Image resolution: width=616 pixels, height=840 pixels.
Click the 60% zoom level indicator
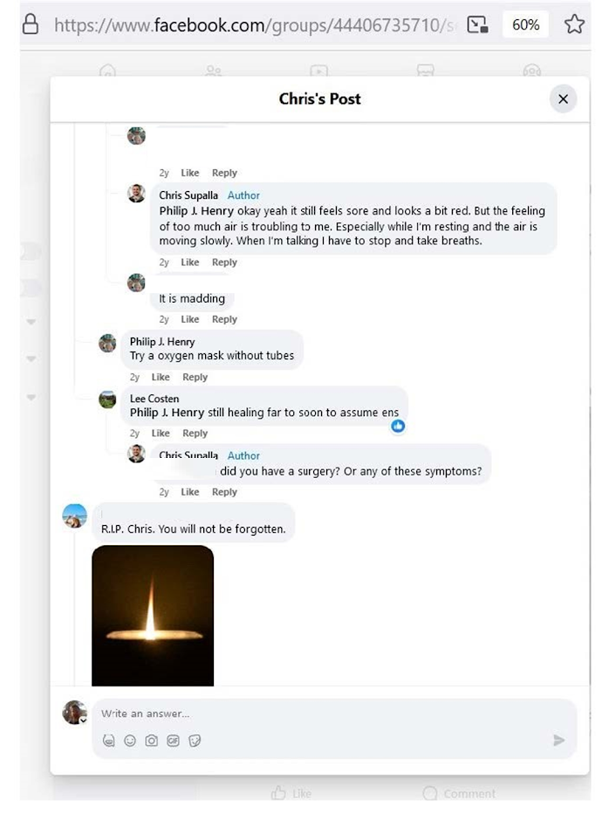pyautogui.click(x=525, y=24)
